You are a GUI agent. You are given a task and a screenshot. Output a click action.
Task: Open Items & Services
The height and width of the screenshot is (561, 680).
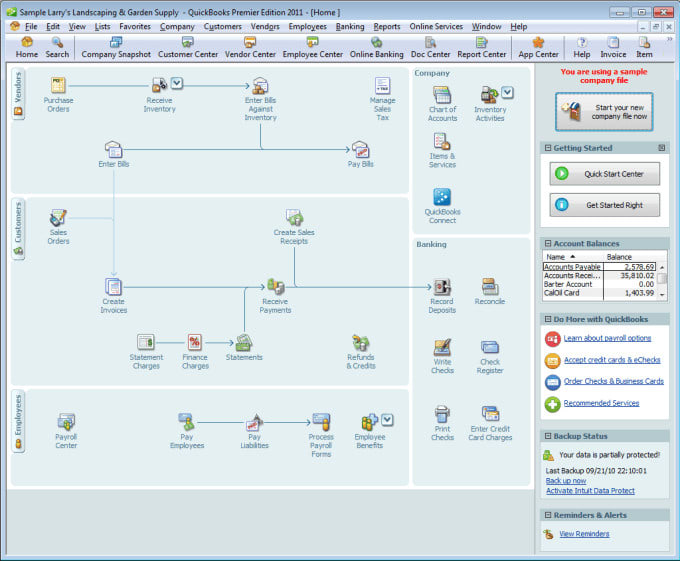click(442, 141)
